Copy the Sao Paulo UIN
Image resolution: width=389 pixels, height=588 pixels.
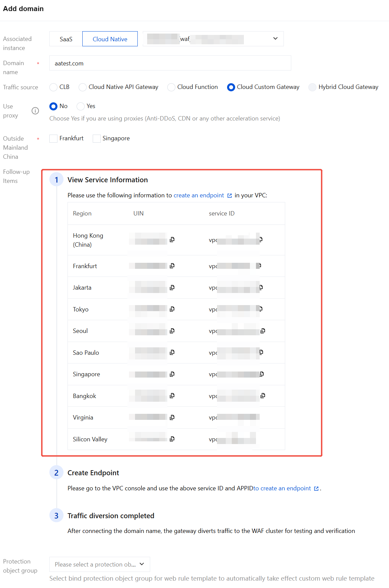pos(172,352)
